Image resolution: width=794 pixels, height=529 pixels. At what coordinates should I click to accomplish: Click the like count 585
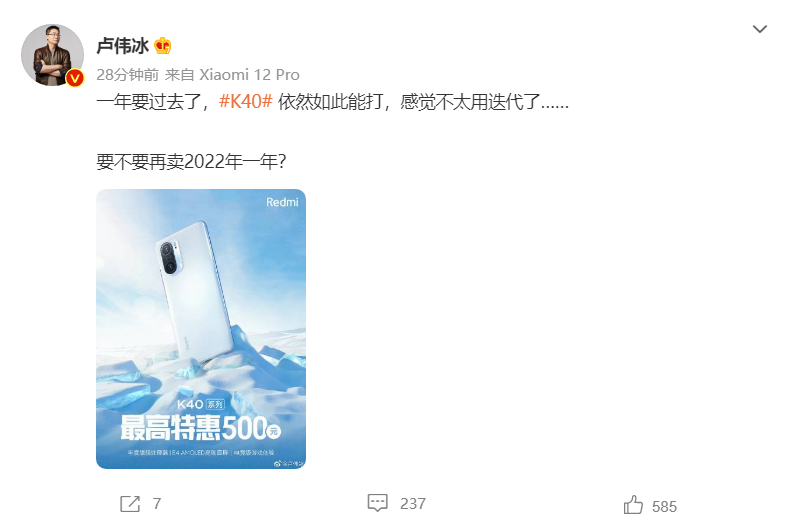pyautogui.click(x=664, y=507)
